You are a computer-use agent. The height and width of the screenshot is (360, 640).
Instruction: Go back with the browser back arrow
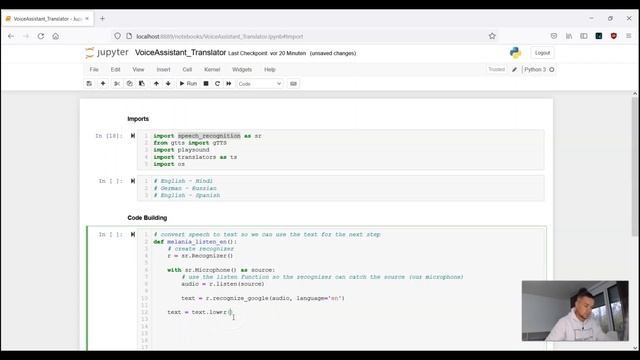coord(11,36)
